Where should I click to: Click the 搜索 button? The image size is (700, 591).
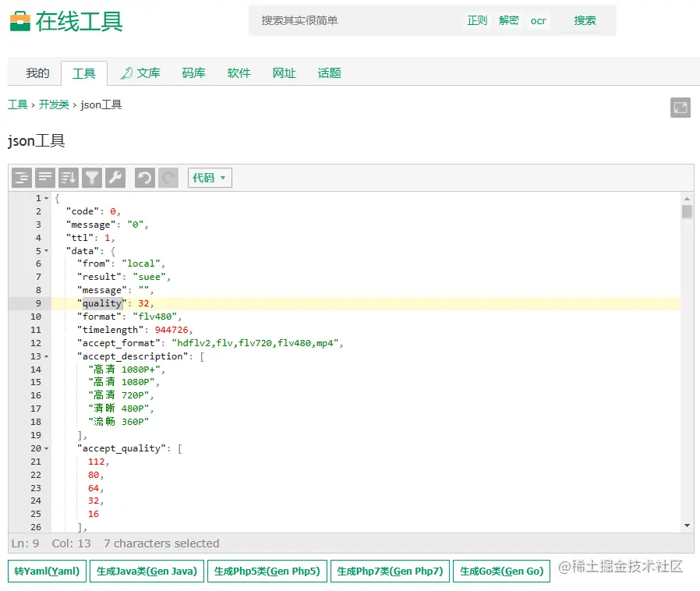pyautogui.click(x=585, y=20)
